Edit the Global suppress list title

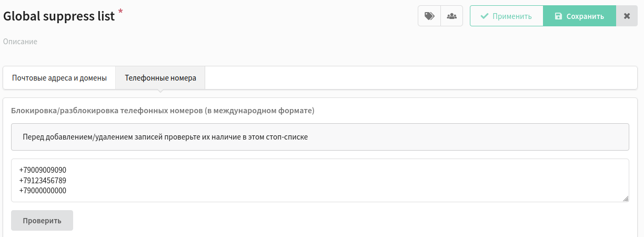tap(59, 16)
